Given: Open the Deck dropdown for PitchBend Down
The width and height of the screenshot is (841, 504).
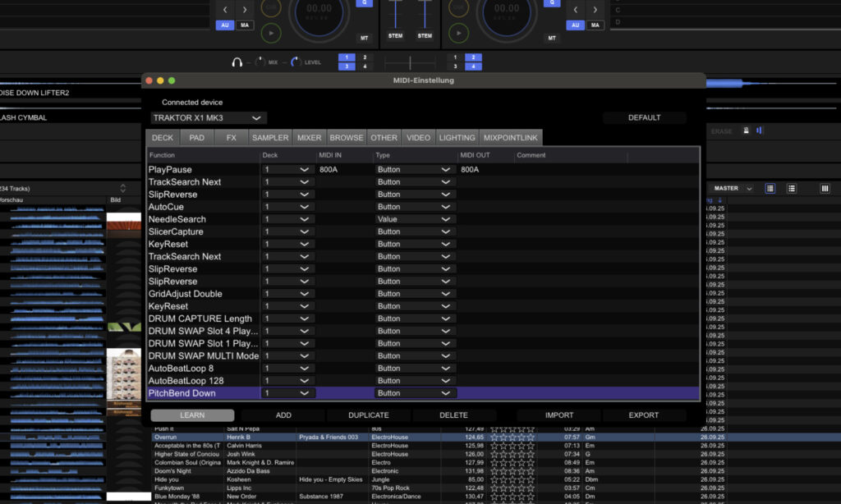Looking at the screenshot, I should tap(287, 392).
